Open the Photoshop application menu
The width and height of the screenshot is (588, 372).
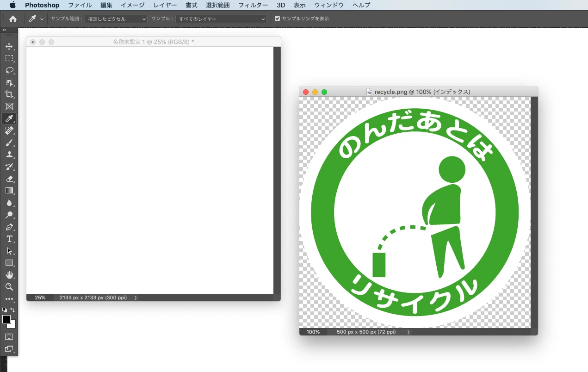tap(42, 5)
